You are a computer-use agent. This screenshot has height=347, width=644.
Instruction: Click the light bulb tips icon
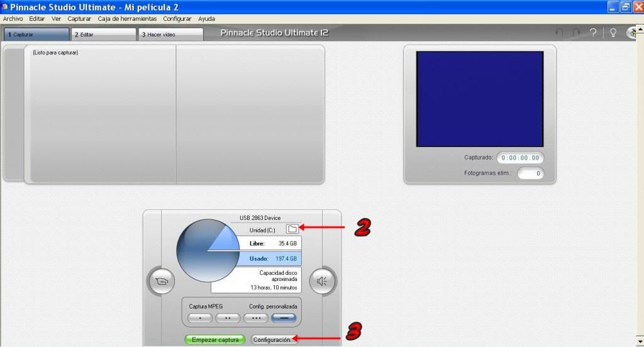(x=613, y=33)
